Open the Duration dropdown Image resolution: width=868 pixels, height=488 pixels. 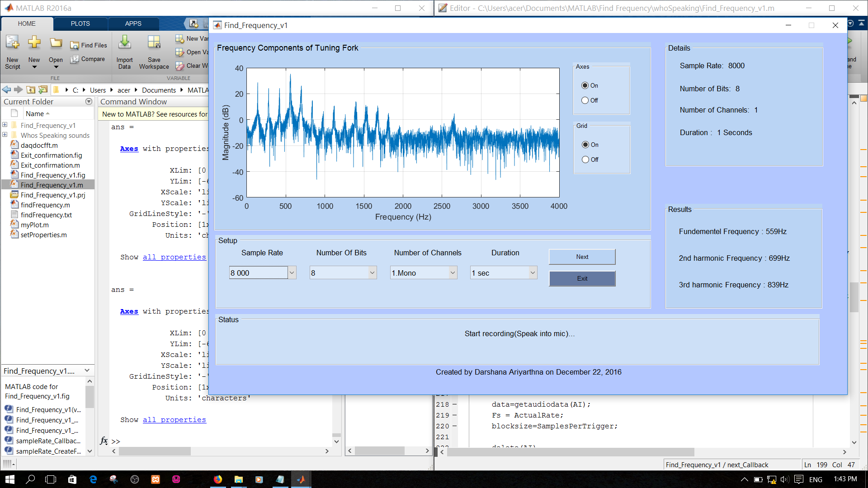click(x=533, y=272)
